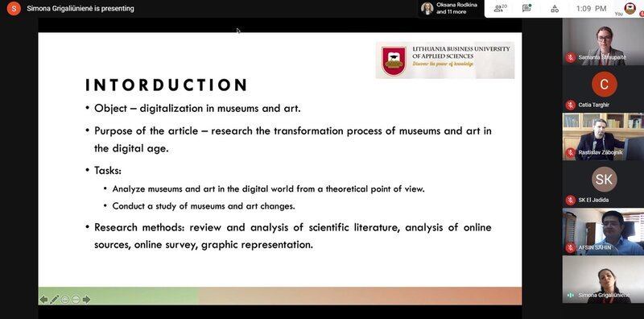Click the 'Research methods' bullet text
The height and width of the screenshot is (319, 644).
[x=292, y=236]
